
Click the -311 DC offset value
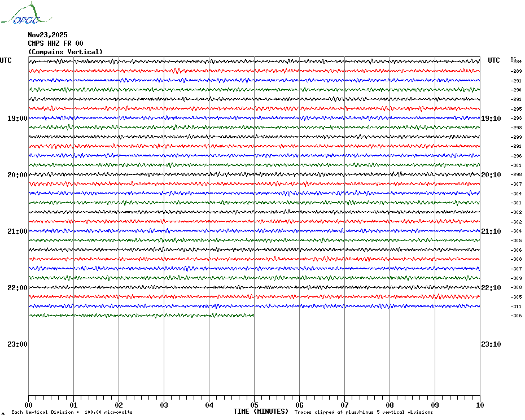pyautogui.click(x=516, y=307)
